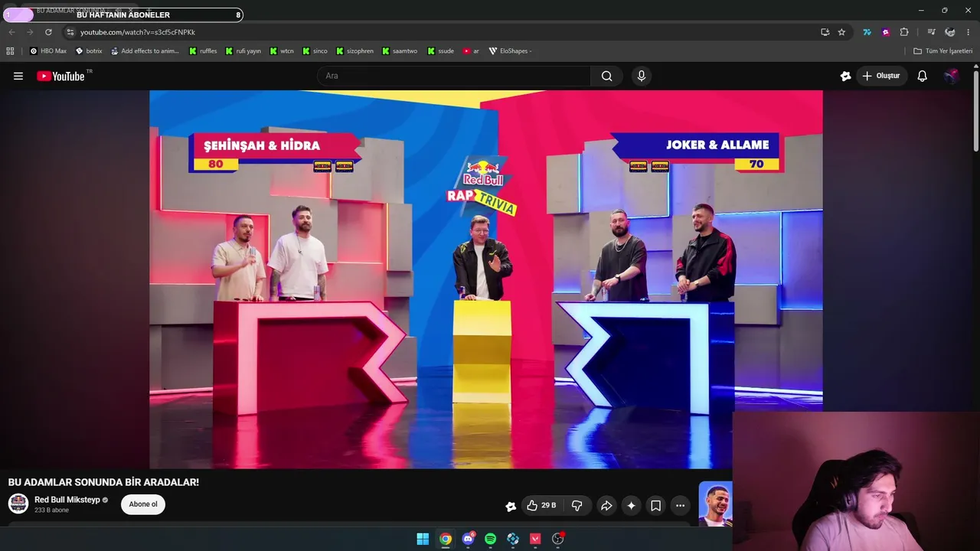
Task: Open Discord from the taskbar
Action: 468,539
